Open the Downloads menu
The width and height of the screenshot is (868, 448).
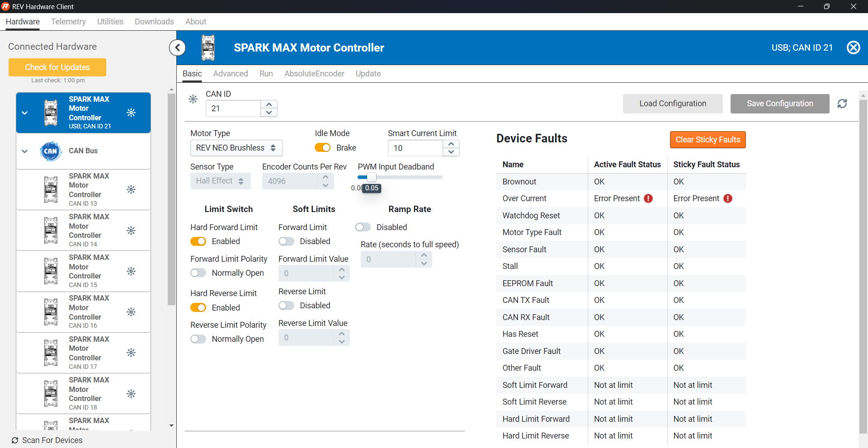click(154, 22)
